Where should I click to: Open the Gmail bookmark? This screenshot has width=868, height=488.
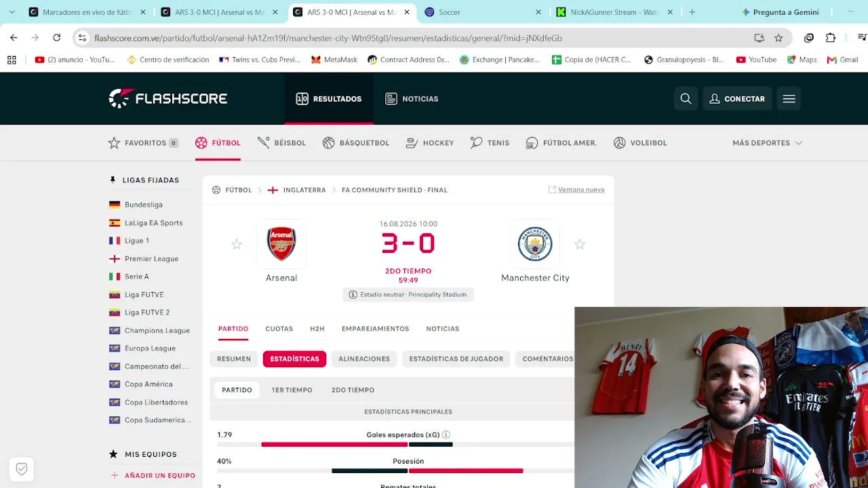click(843, 60)
